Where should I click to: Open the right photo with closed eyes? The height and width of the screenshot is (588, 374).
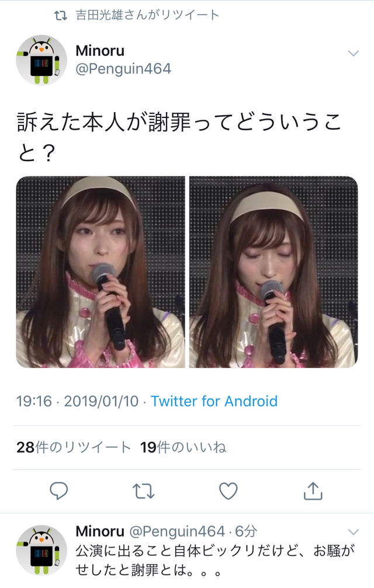click(273, 272)
